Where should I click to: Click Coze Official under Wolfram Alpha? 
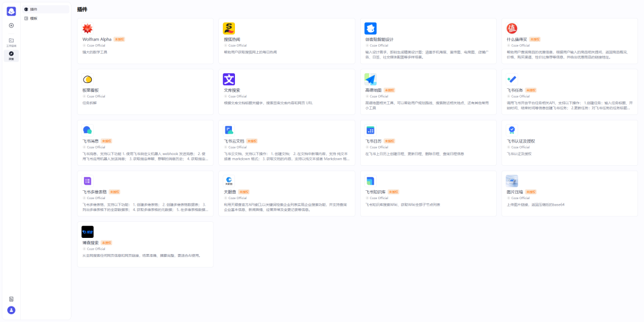click(x=95, y=45)
